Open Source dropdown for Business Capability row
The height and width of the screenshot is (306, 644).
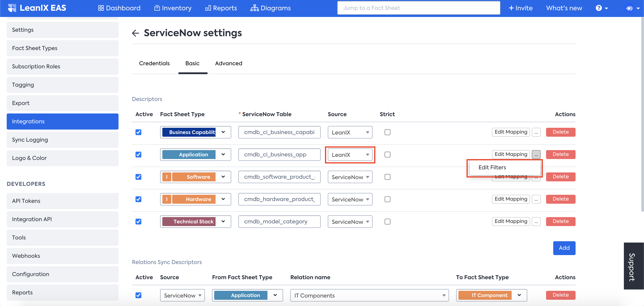[x=350, y=132]
